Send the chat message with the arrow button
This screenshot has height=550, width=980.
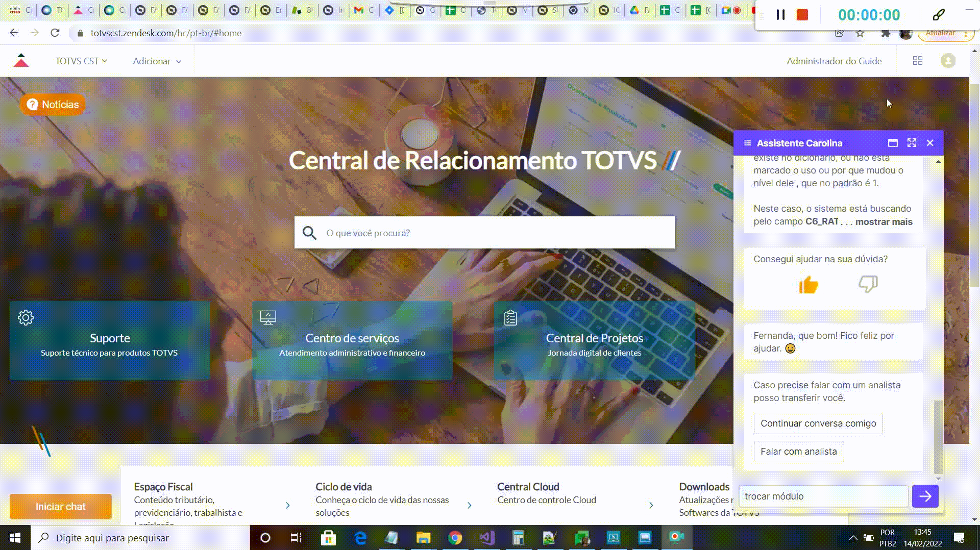(925, 496)
